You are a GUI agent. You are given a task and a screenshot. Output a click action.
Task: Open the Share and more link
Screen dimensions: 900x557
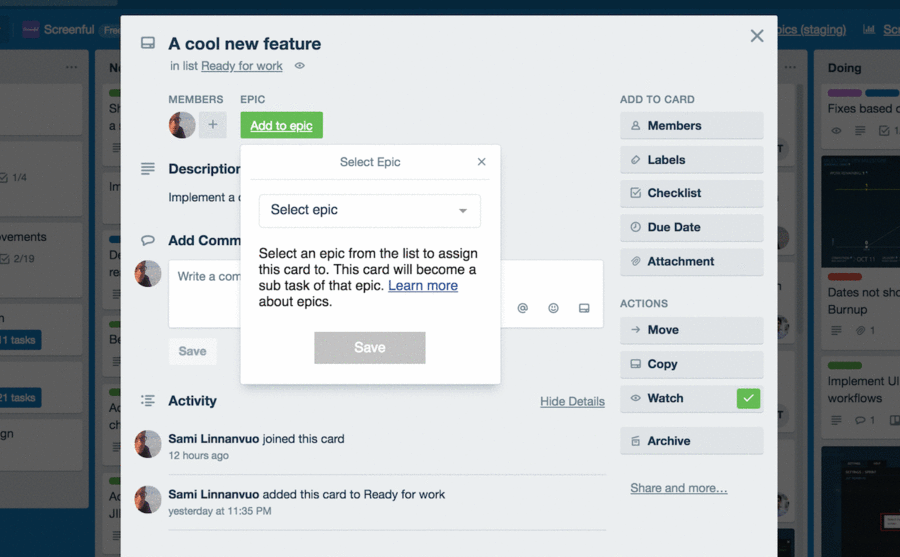[x=678, y=488]
